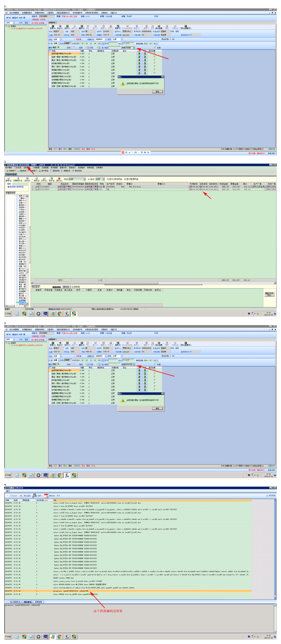The height and width of the screenshot is (644, 281).
Task: Click the 过滤 faucet icon in trace tool
Action: (x=34, y=496)
